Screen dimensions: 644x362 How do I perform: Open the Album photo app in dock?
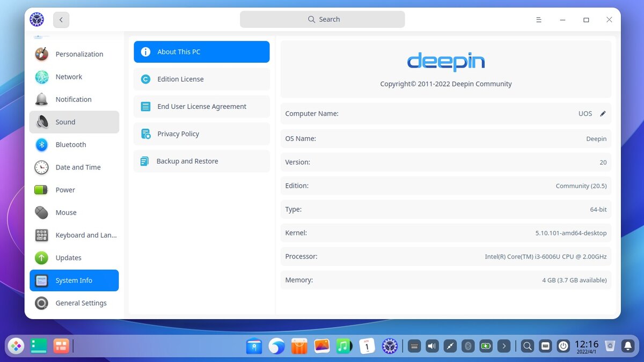click(321, 346)
